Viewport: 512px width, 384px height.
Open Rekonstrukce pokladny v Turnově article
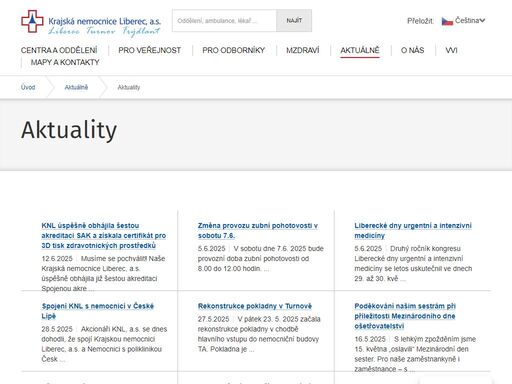click(255, 306)
